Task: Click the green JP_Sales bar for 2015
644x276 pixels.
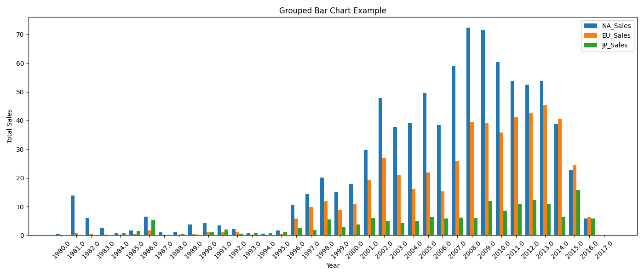Action: coord(578,213)
